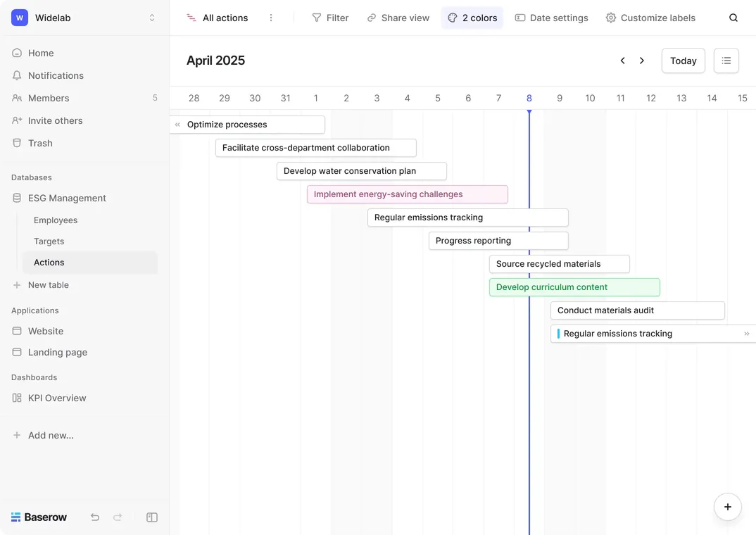Select the Develop curriculum content bar
The width and height of the screenshot is (756, 535).
[574, 287]
